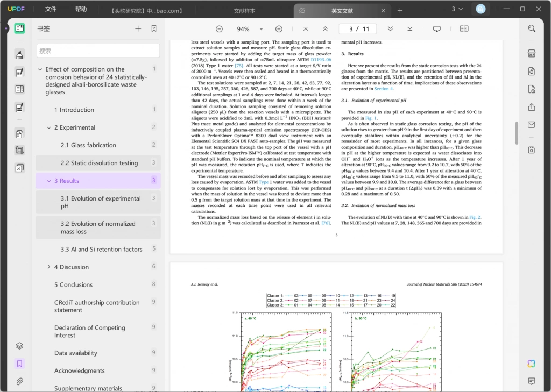Toggle the bookmark panel icon in sidebar
Screen dimensions: 551x392
20,364
